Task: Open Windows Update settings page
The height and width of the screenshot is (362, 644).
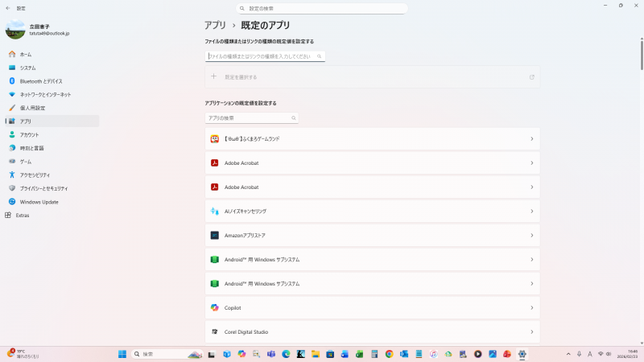Action: click(39, 202)
